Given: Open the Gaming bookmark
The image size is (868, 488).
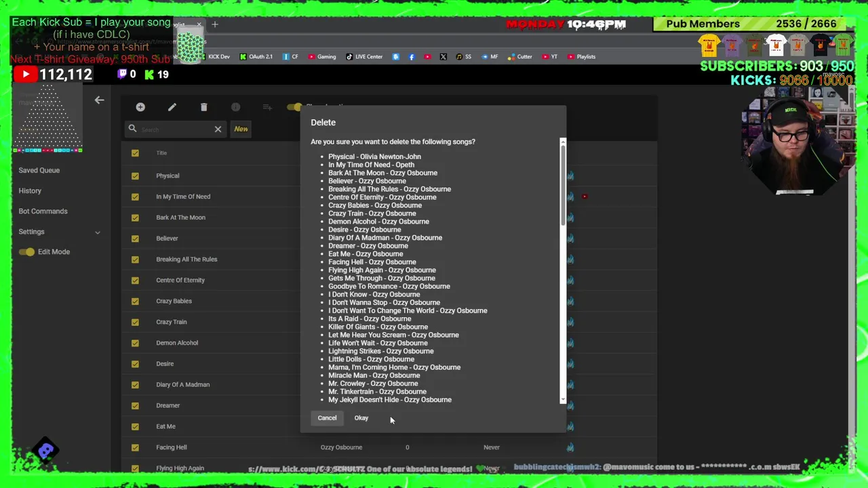Looking at the screenshot, I should (x=322, y=57).
